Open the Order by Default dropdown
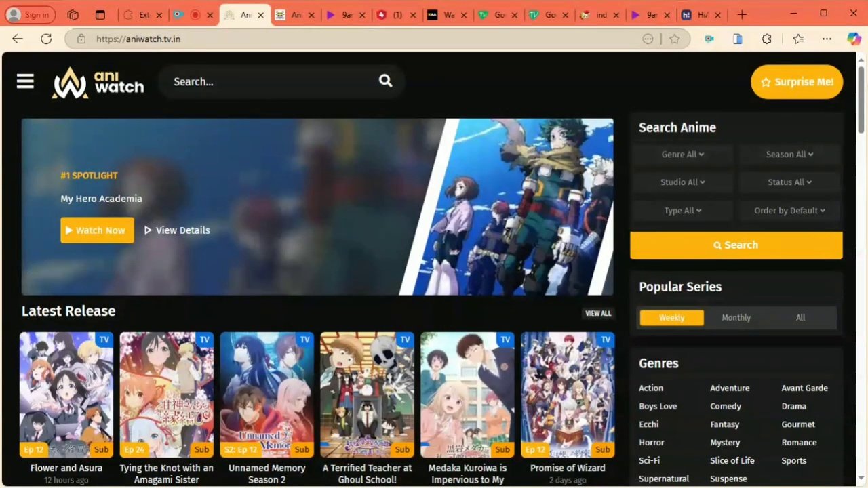Viewport: 868px width, 488px height. (789, 211)
